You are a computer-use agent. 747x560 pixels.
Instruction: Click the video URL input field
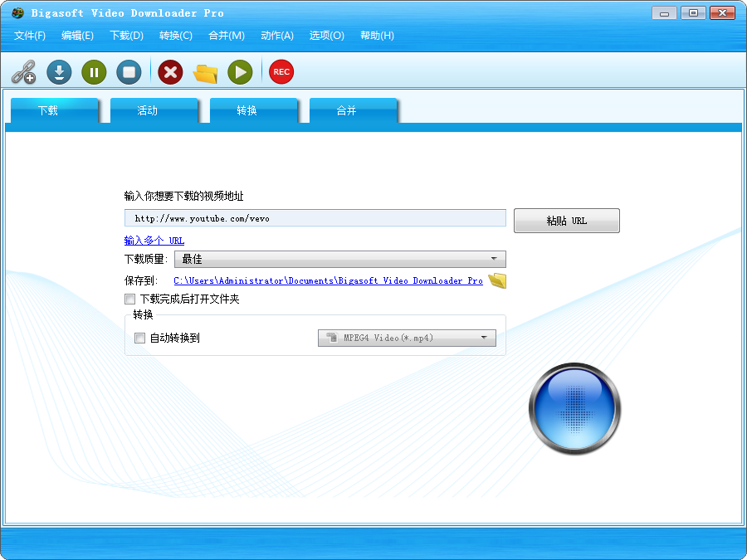(x=315, y=218)
